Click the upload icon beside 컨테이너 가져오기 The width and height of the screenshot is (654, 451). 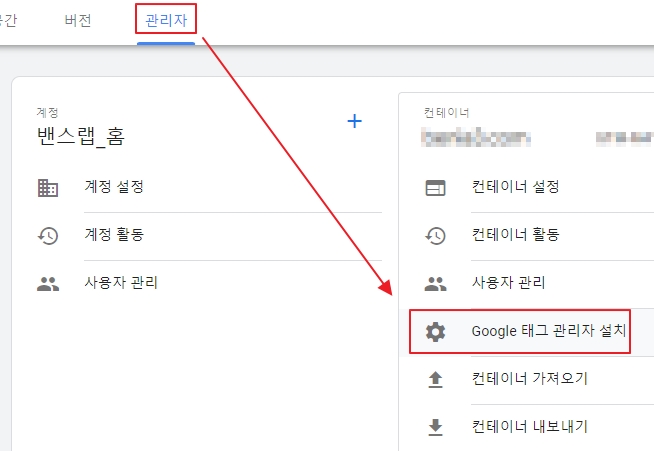pos(435,380)
